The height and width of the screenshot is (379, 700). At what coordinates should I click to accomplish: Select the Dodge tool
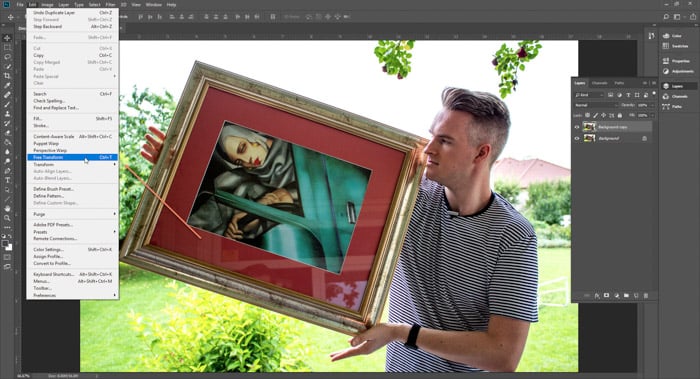[7, 161]
